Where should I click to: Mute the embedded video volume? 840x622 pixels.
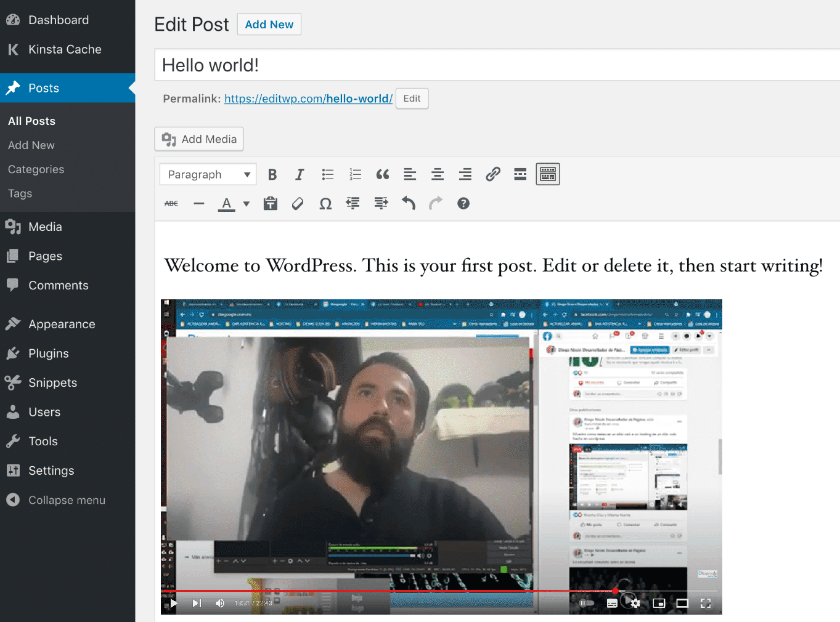click(x=220, y=604)
